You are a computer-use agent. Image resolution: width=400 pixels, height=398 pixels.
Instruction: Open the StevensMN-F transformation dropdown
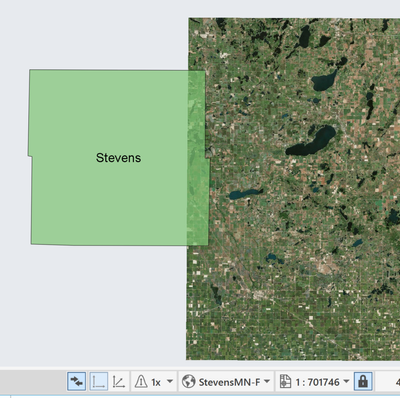pos(267,381)
